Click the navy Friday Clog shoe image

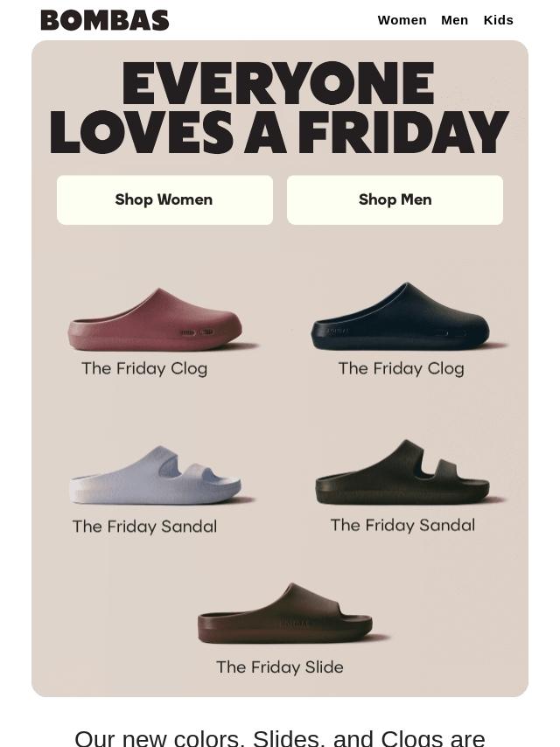pyautogui.click(x=402, y=318)
